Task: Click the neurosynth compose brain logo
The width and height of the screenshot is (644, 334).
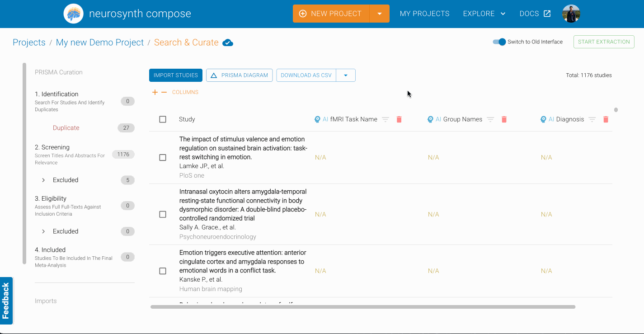Action: tap(73, 14)
